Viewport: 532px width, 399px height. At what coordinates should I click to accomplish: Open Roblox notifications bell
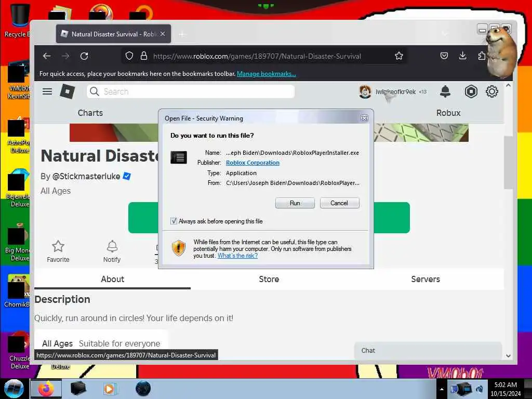(x=445, y=91)
